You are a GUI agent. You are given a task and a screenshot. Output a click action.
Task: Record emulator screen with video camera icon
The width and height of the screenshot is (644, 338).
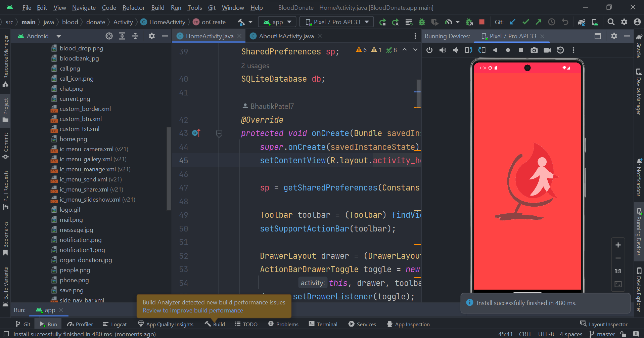click(547, 50)
